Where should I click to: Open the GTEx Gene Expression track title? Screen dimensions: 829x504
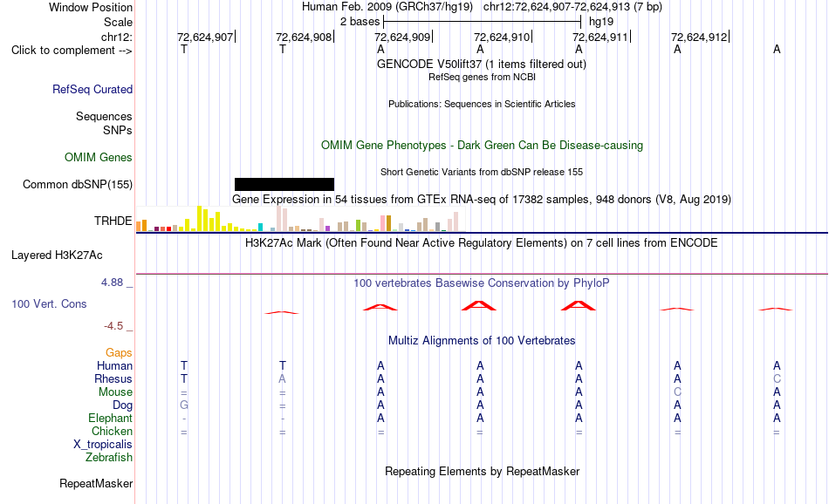(482, 199)
